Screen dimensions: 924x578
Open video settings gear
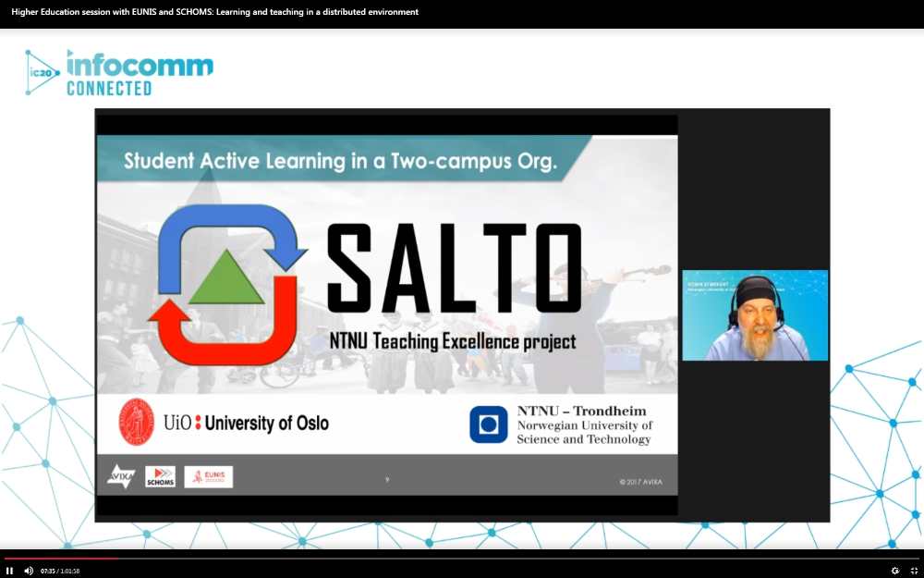coord(894,571)
